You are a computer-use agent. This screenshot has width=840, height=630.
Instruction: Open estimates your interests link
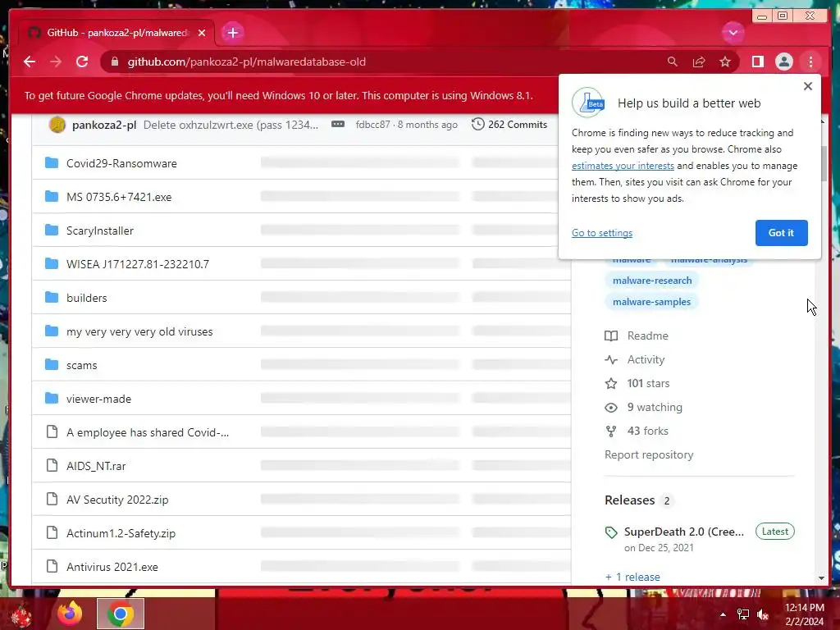coord(623,166)
